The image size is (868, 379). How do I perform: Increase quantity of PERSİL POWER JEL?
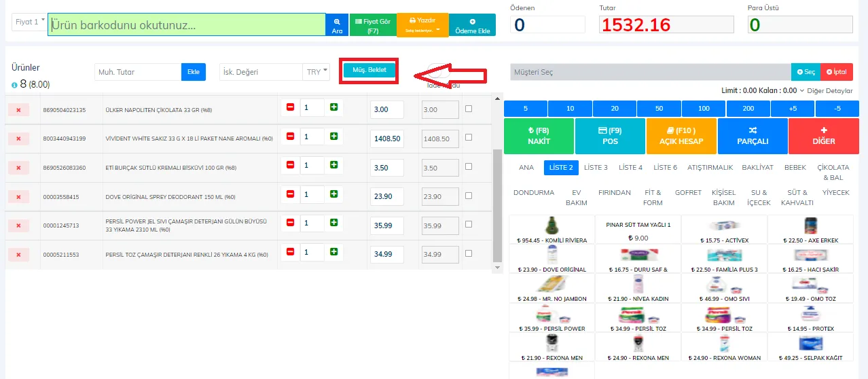(333, 223)
